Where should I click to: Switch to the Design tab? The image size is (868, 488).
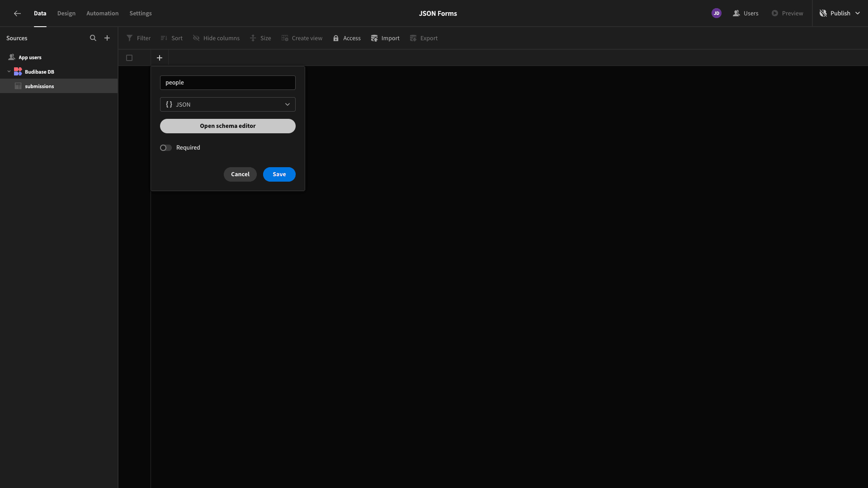click(66, 14)
